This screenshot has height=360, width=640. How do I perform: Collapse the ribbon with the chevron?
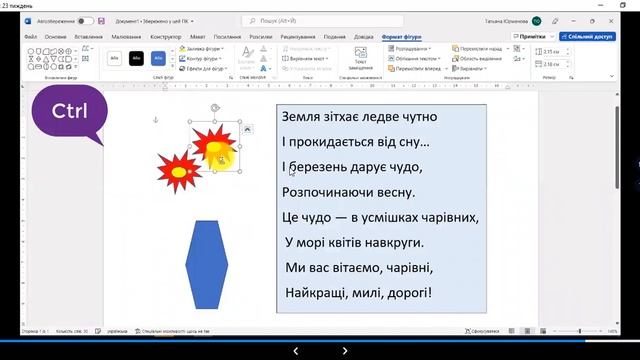pyautogui.click(x=611, y=76)
